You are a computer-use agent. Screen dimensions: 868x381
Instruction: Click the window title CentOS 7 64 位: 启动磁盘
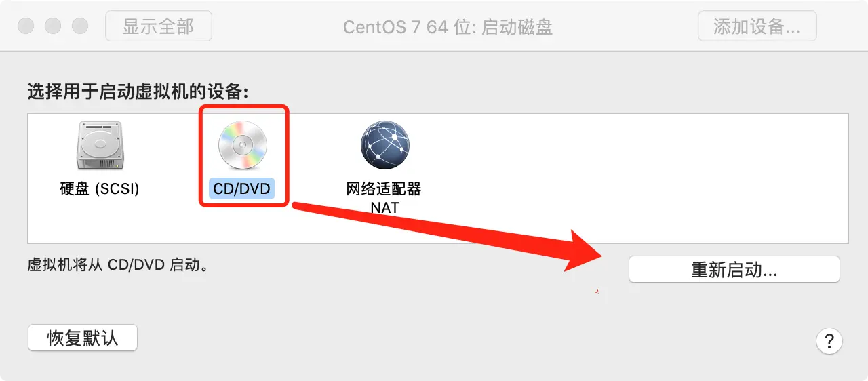(448, 27)
